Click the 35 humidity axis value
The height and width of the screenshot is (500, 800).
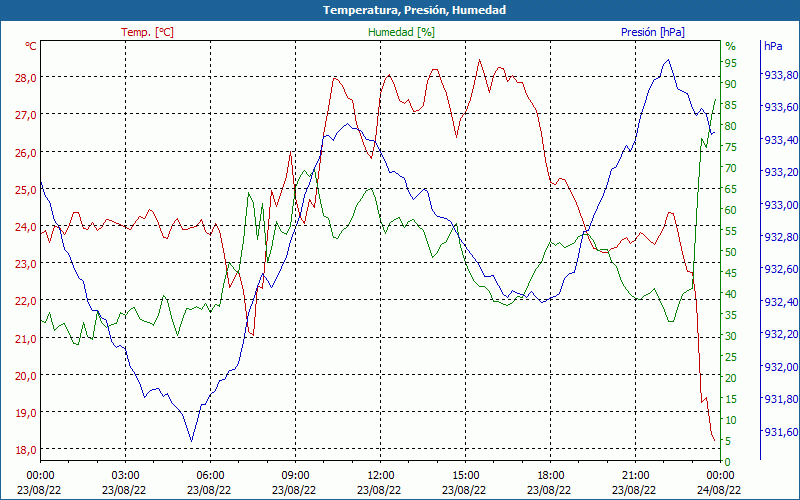731,315
